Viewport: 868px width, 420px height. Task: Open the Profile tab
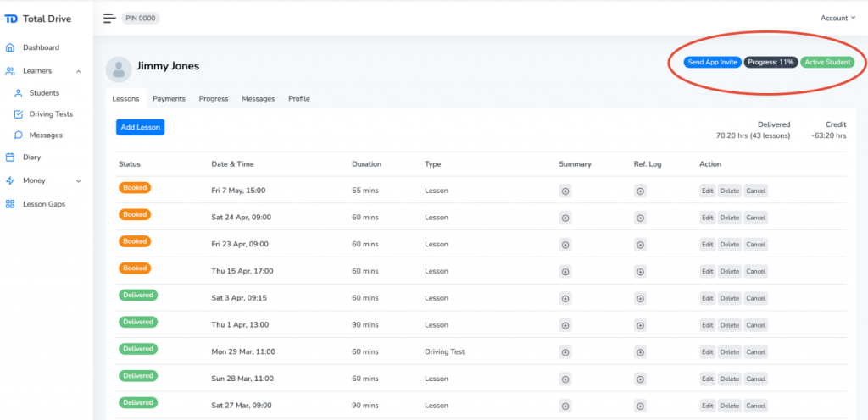coord(299,99)
